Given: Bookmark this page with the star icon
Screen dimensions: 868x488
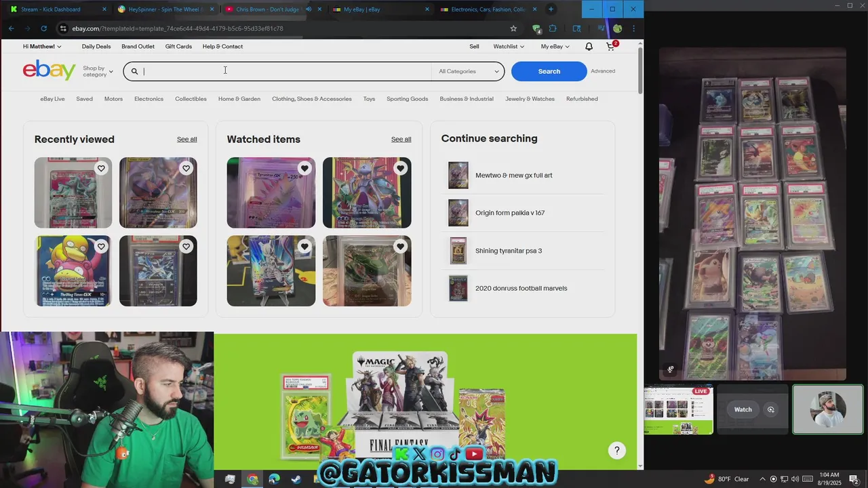Looking at the screenshot, I should (x=513, y=28).
